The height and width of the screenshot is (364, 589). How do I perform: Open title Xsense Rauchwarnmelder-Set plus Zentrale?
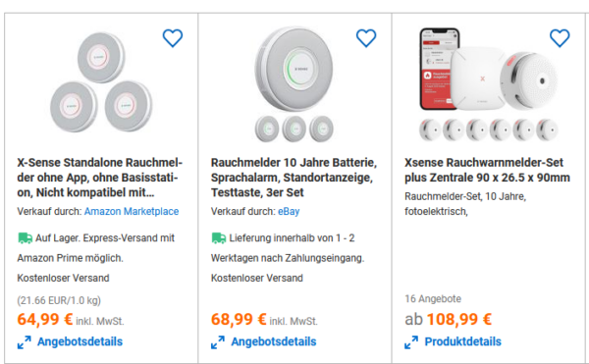(x=487, y=170)
